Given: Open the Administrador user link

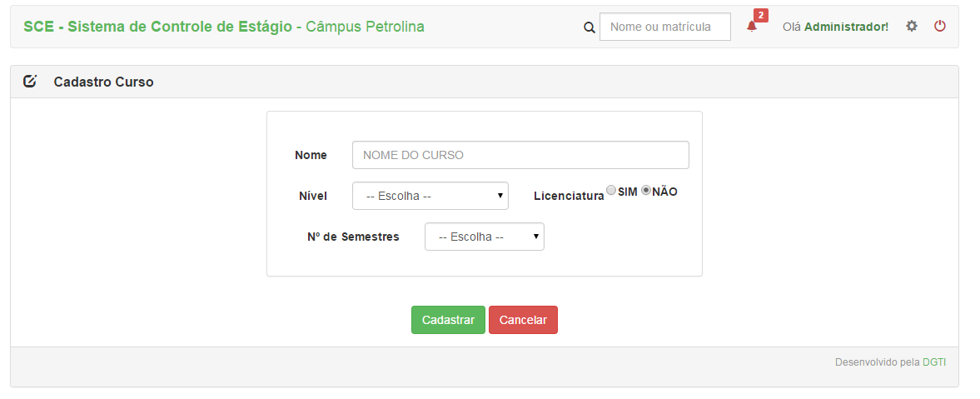Looking at the screenshot, I should [846, 27].
